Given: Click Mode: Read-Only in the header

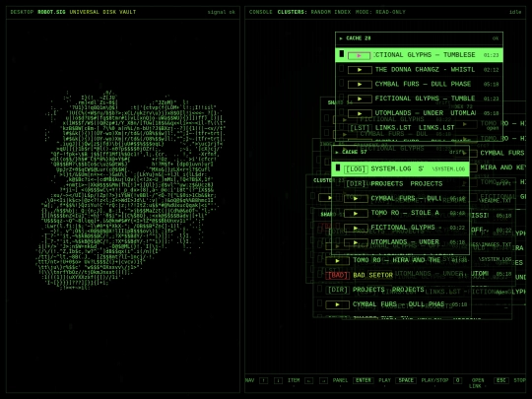Looking at the screenshot, I should (380, 12).
